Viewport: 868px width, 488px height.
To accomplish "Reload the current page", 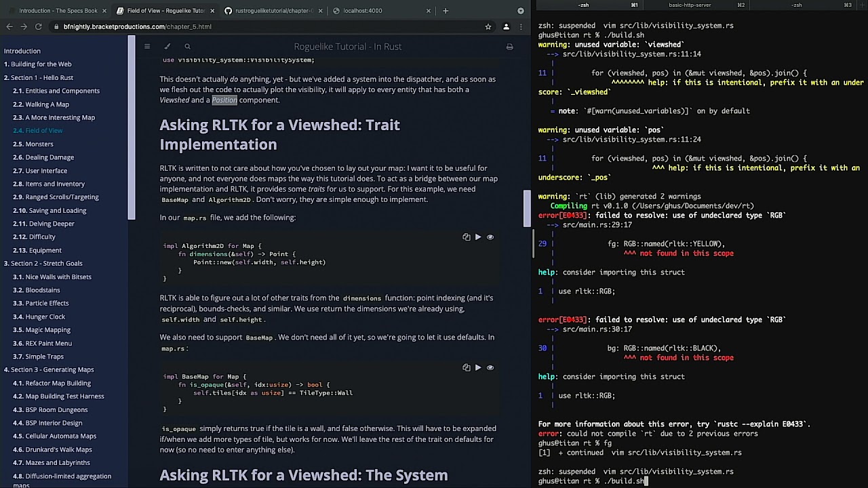I will [x=39, y=26].
